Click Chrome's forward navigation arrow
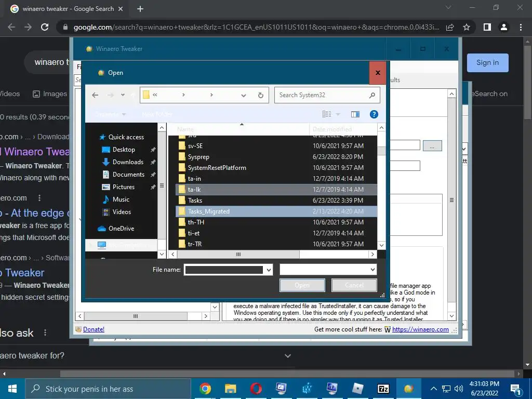Screen dimensions: 532x399 [x=28, y=27]
